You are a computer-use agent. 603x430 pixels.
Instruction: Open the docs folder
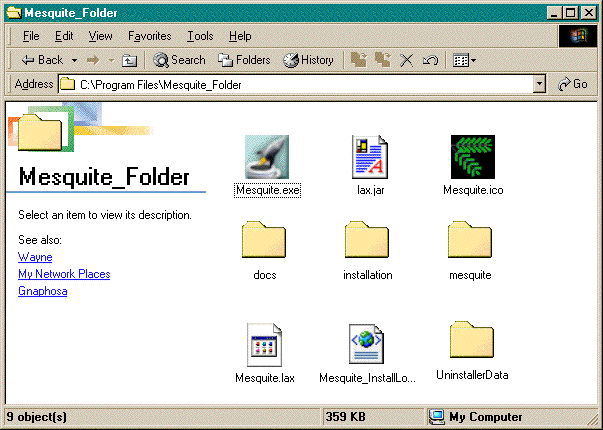coord(264,243)
